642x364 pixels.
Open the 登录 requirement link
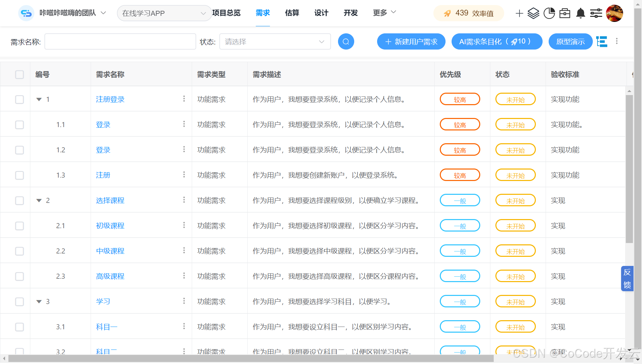tap(103, 124)
